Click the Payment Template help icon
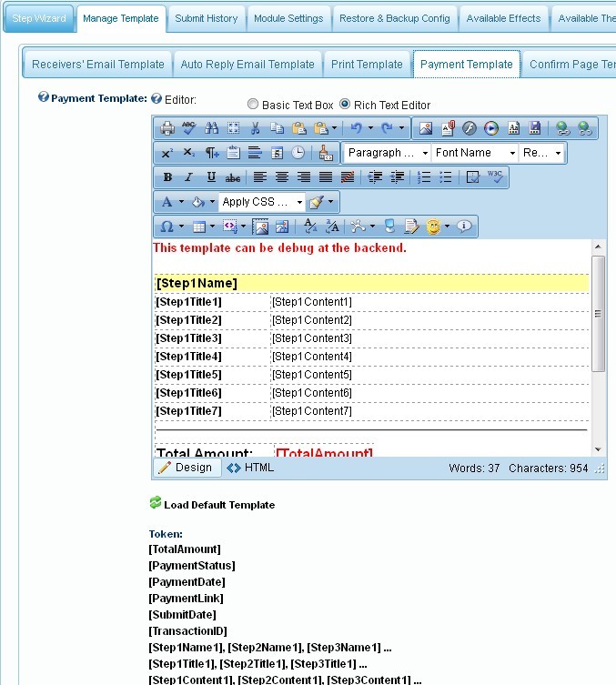This screenshot has height=685, width=616. click(44, 96)
